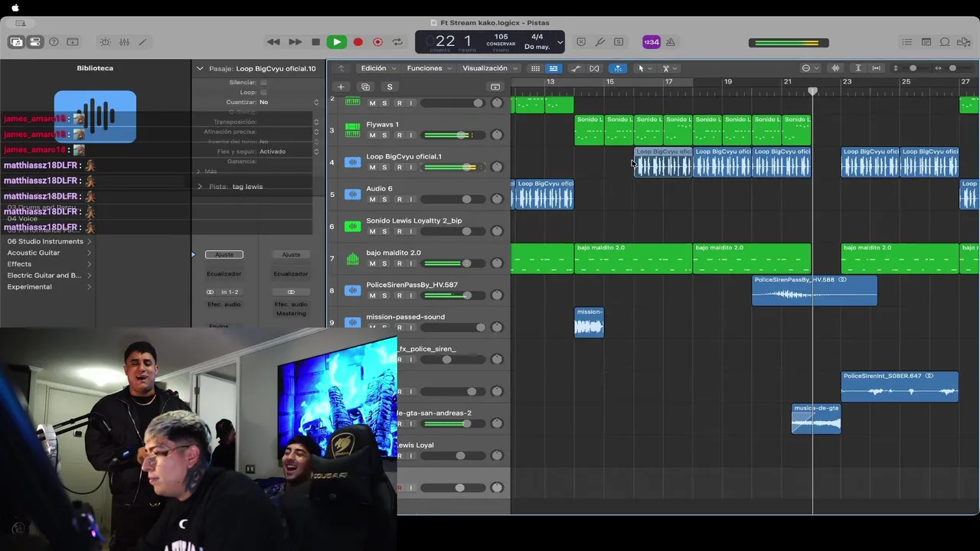980x551 pixels.
Task: Open the Editors pencil icon
Action: click(x=142, y=42)
